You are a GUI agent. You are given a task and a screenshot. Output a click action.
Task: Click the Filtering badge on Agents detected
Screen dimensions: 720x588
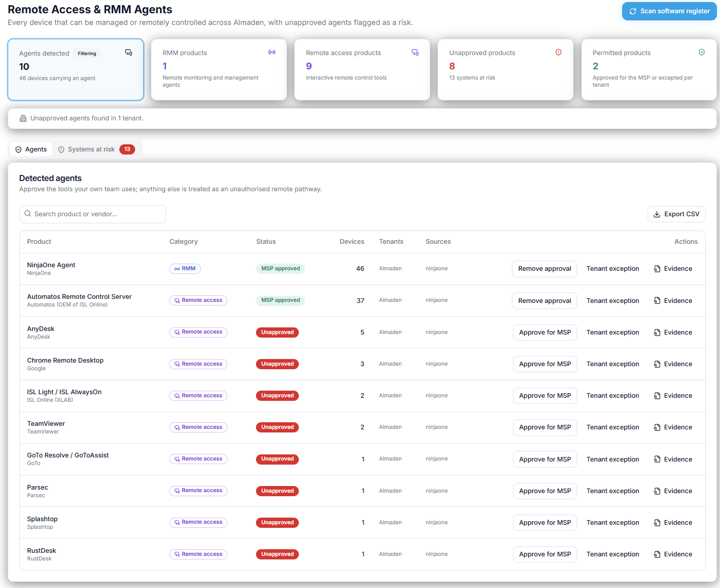point(87,54)
